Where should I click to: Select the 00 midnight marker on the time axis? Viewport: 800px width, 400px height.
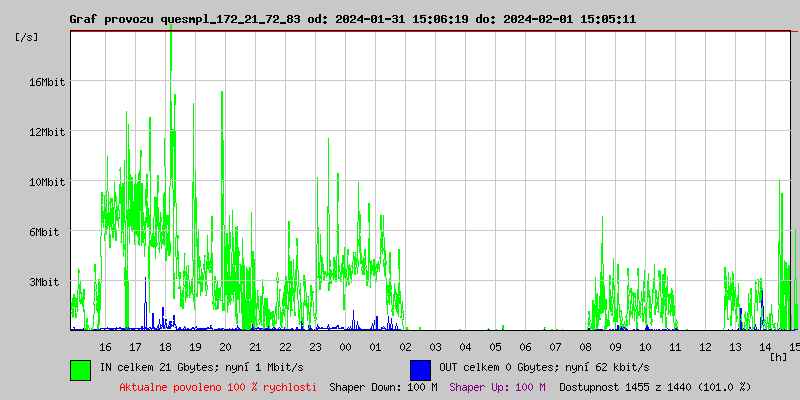(345, 346)
